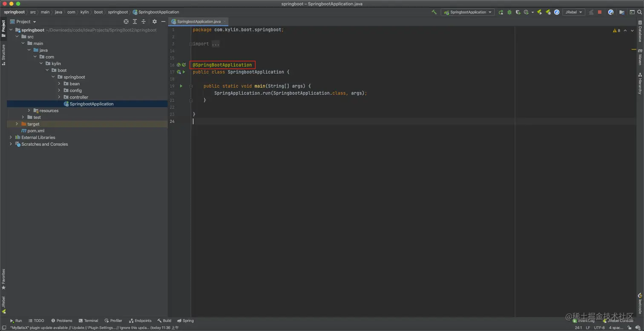The width and height of the screenshot is (644, 331).
Task: Select Scratches and Consoles item
Action: pos(41,144)
